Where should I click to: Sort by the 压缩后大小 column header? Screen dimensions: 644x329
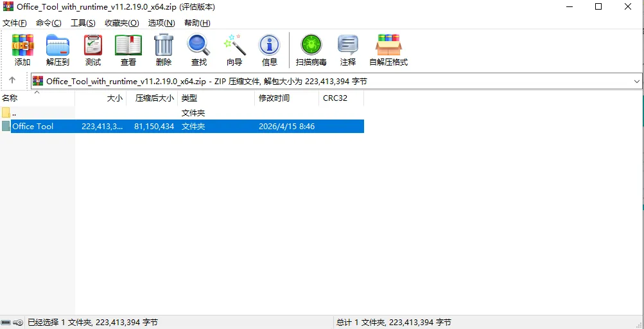[x=152, y=98]
